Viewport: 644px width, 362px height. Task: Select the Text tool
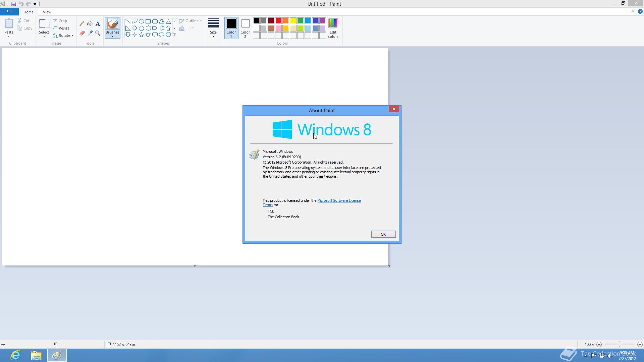click(98, 24)
